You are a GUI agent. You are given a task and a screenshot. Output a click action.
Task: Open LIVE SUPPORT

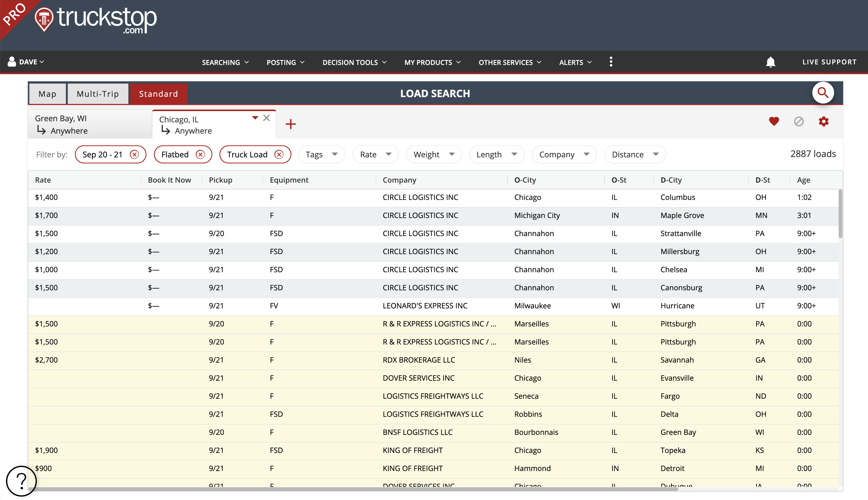pyautogui.click(x=830, y=62)
